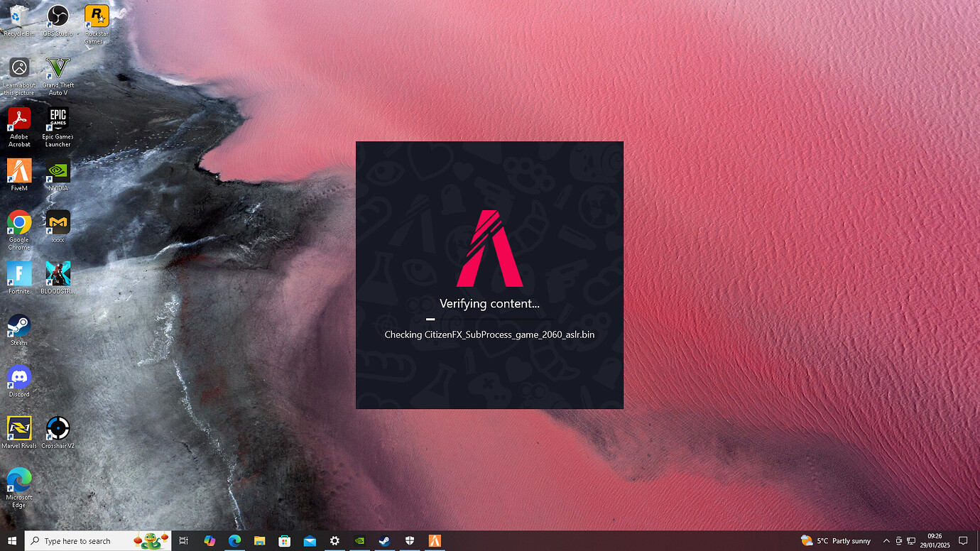The width and height of the screenshot is (980, 551).
Task: Click the Type here to search box
Action: tap(98, 540)
